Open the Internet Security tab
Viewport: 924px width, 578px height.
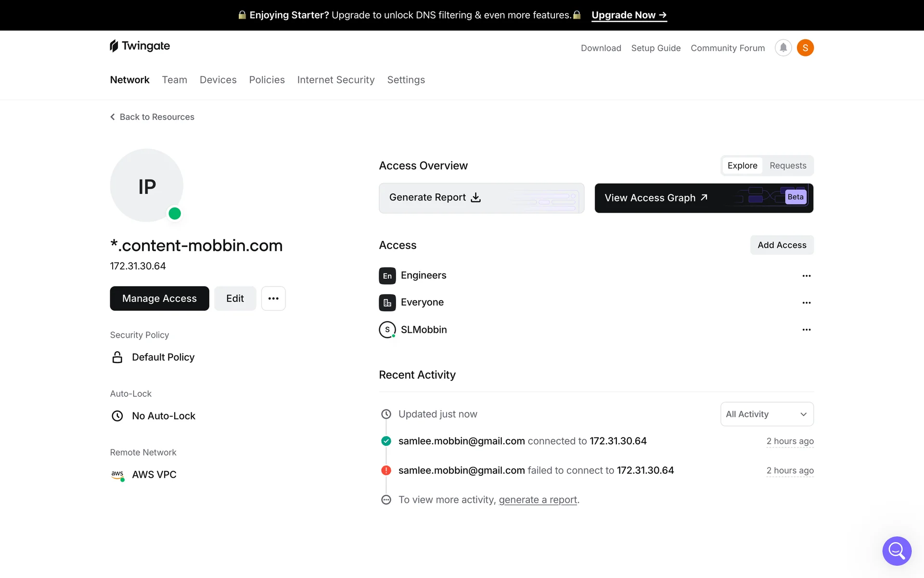pos(336,80)
